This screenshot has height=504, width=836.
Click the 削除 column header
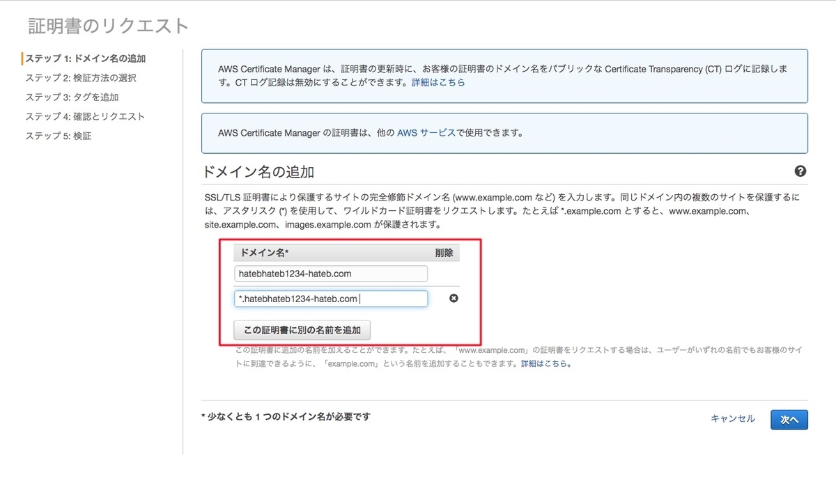(x=444, y=253)
